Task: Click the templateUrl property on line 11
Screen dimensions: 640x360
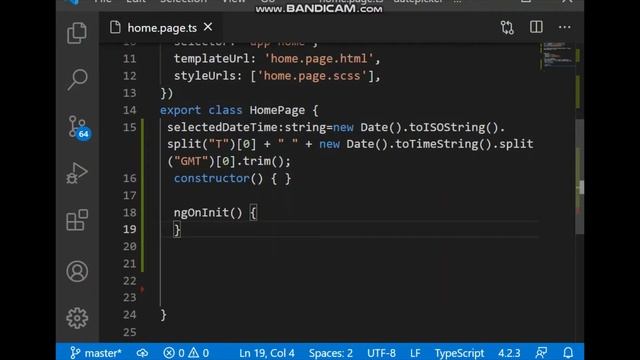Action: pos(211,59)
